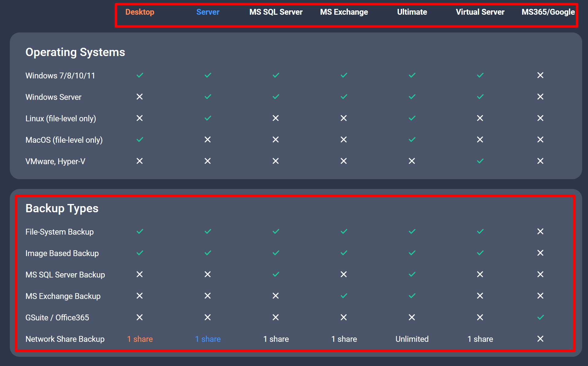Click the Ultimate checkmark for MS SQL Server Backup
The image size is (588, 366).
(x=412, y=274)
